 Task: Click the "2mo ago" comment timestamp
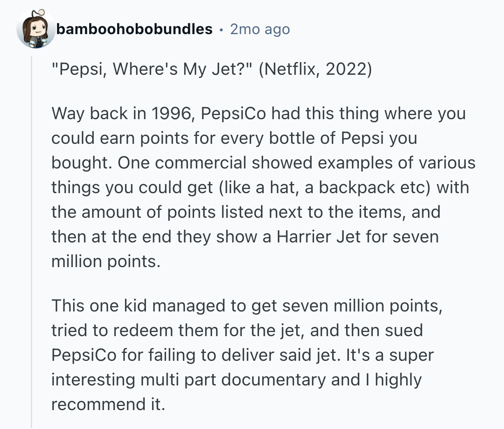[260, 29]
